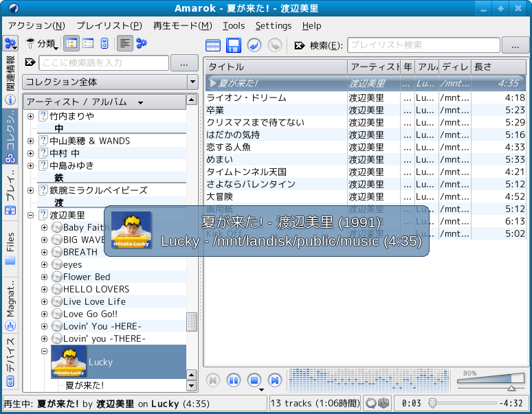Pause playback with the pause button

click(x=234, y=380)
